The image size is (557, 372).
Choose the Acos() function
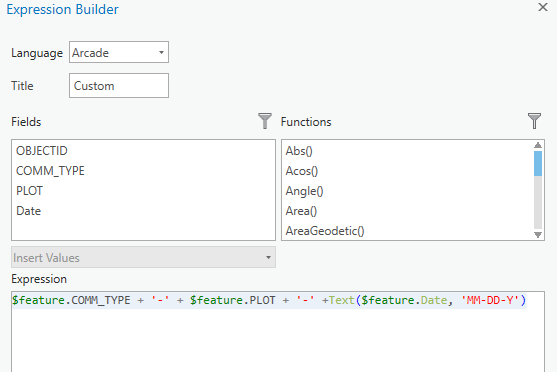point(302,171)
